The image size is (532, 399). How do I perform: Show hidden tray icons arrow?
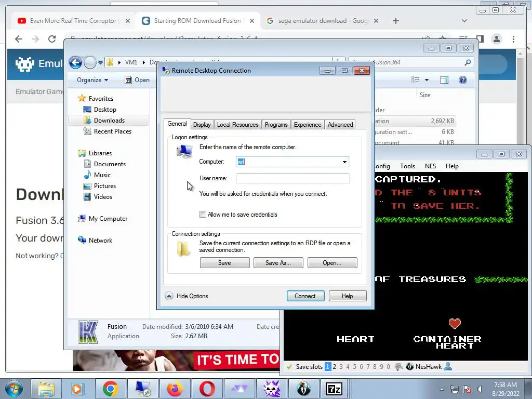pos(442,389)
